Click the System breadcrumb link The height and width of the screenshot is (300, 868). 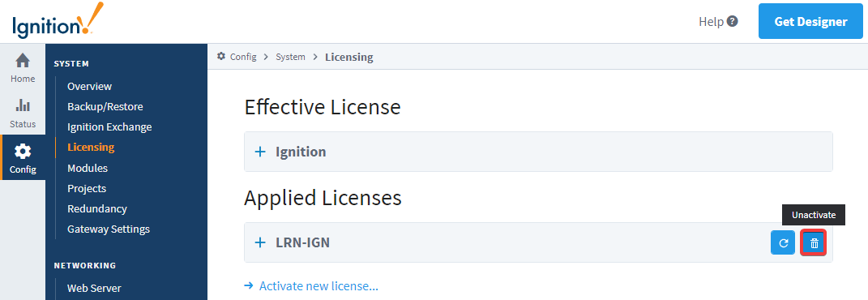pyautogui.click(x=291, y=57)
